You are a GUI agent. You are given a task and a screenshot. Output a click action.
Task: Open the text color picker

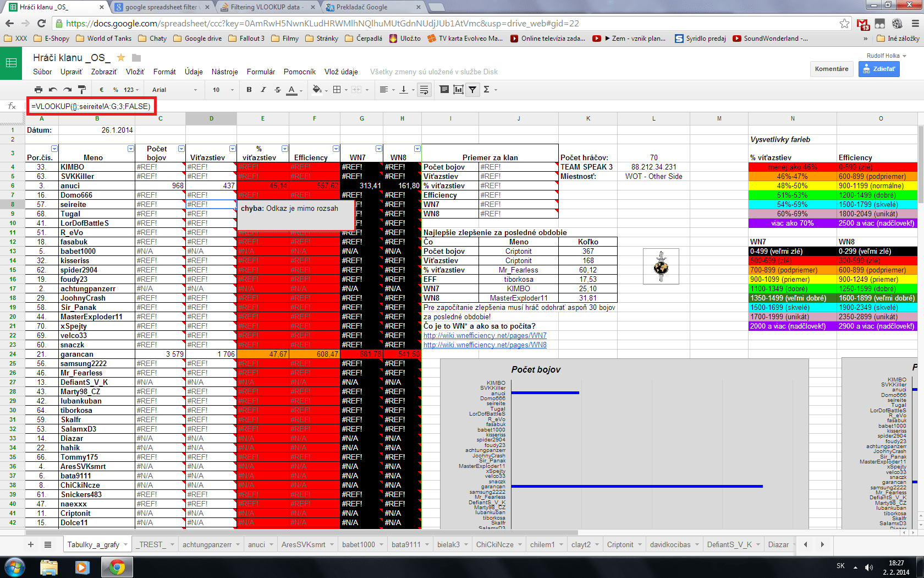pyautogui.click(x=292, y=90)
